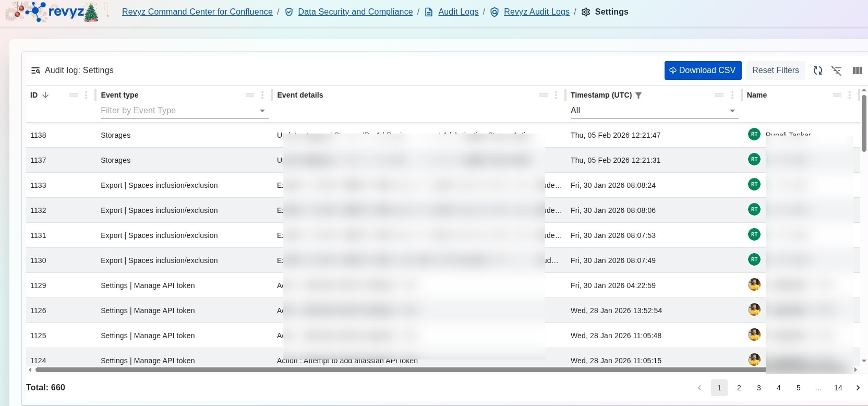Viewport: 868px width, 406px height.
Task: Open Data Security and Compliance breadcrumb
Action: pyautogui.click(x=355, y=12)
